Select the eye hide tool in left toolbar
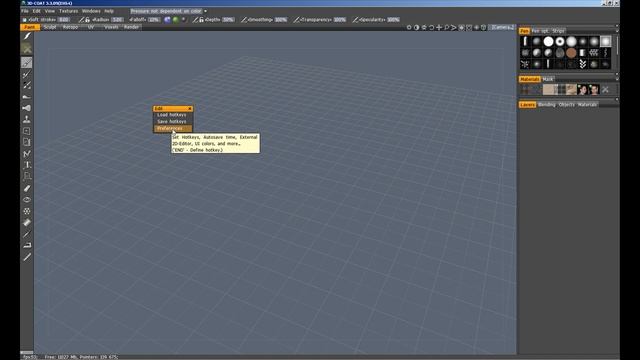 (27, 200)
